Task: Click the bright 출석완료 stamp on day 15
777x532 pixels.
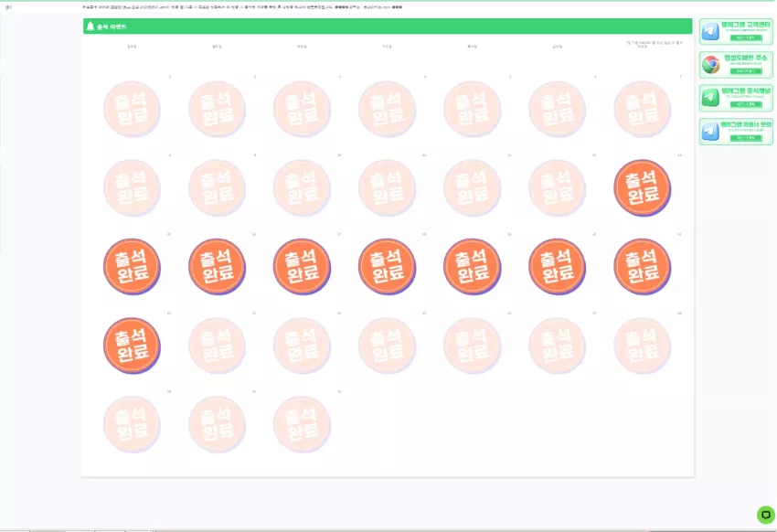Action: pyautogui.click(x=132, y=267)
